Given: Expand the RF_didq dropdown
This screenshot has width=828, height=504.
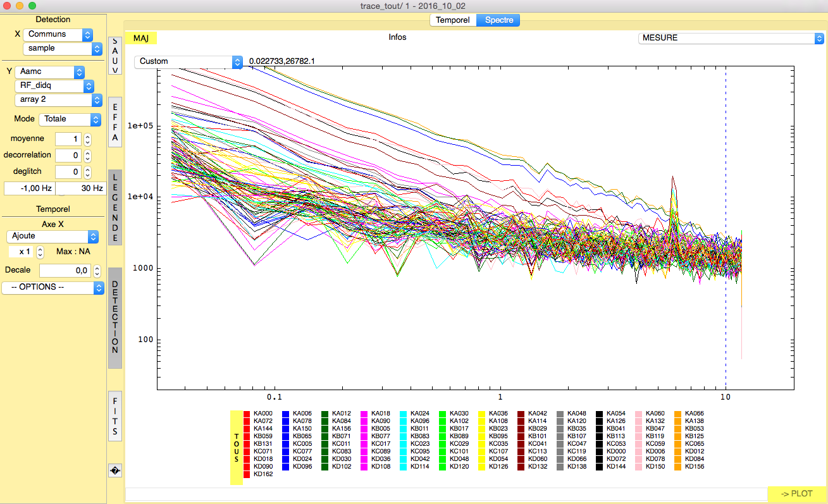Looking at the screenshot, I should (x=54, y=86).
